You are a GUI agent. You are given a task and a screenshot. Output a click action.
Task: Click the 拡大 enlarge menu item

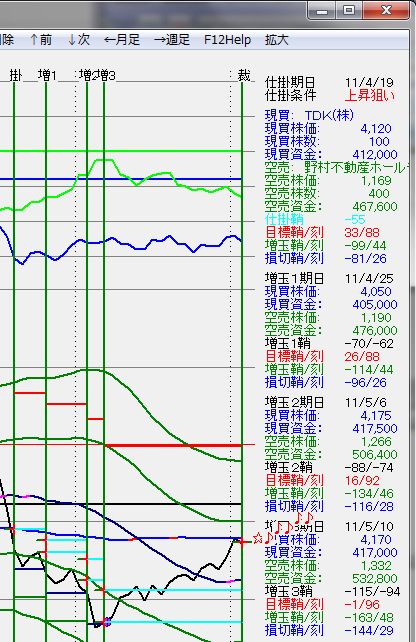pyautogui.click(x=277, y=40)
